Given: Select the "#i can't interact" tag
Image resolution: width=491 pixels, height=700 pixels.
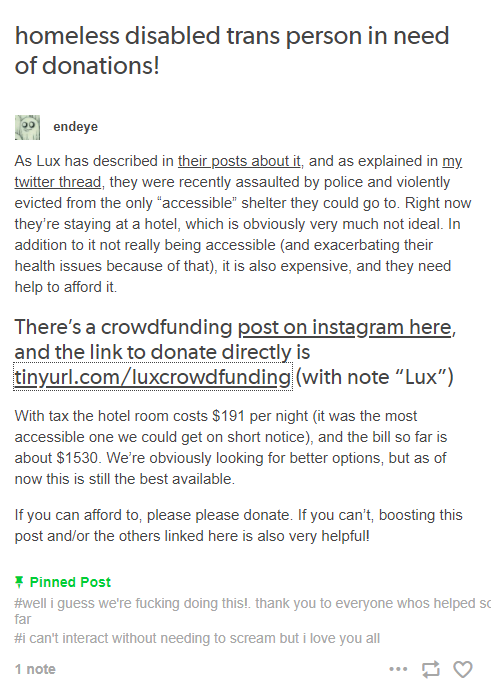Looking at the screenshot, I should (x=197, y=638).
